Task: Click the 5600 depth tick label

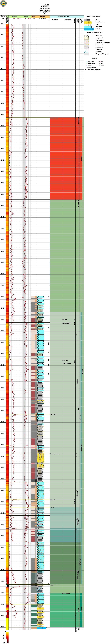Action: click(x=2, y=627)
